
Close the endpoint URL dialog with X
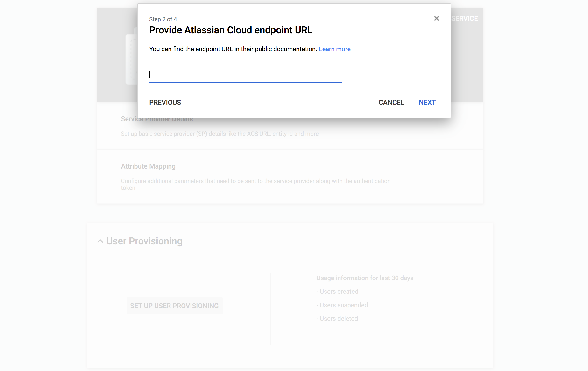tap(436, 19)
